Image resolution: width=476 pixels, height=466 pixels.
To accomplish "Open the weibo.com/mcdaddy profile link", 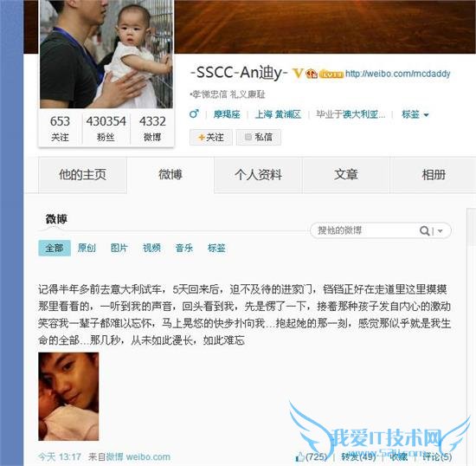I will 398,74.
